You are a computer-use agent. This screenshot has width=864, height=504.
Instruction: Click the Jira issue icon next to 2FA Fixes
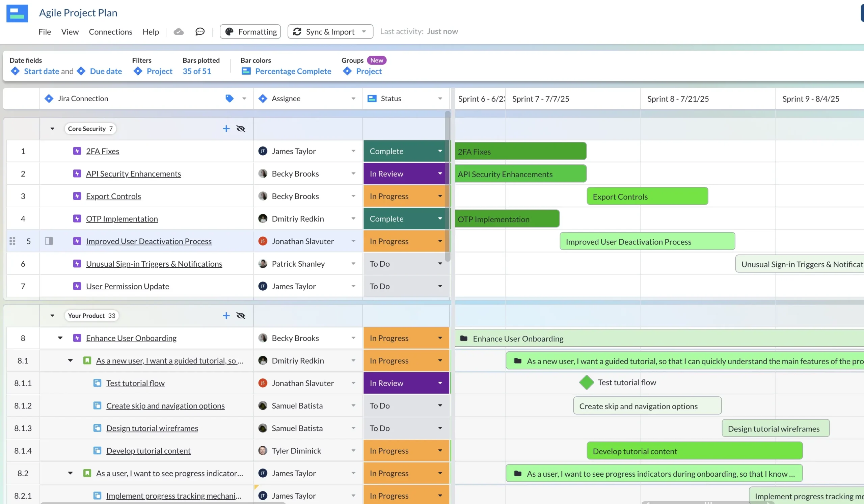click(x=77, y=151)
